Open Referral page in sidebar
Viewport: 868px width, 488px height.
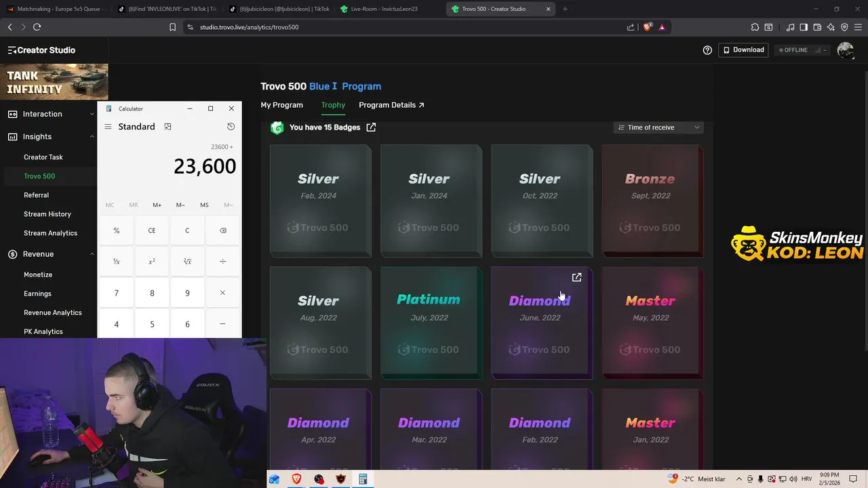pos(36,195)
